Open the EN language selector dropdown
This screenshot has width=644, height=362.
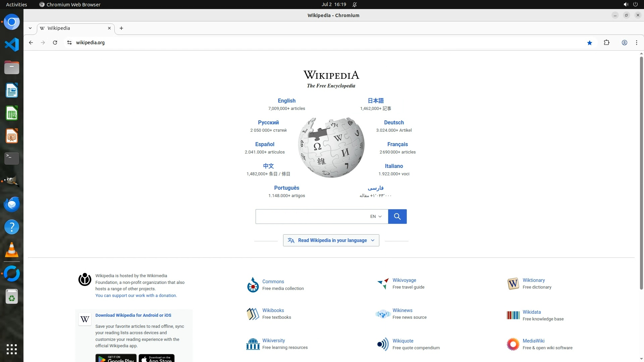376,217
